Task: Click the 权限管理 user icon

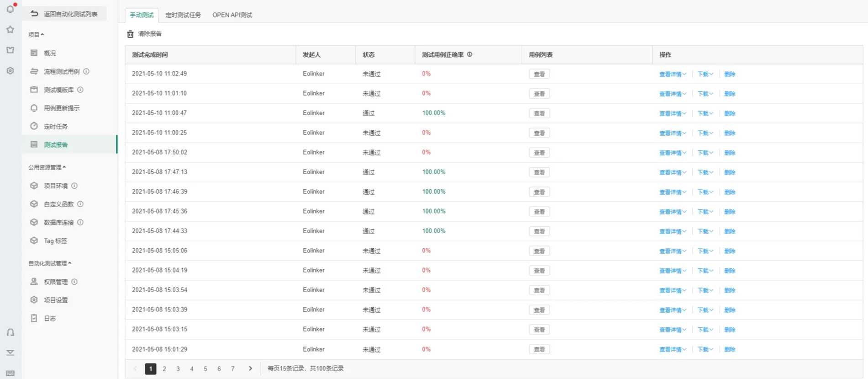Action: click(x=34, y=282)
